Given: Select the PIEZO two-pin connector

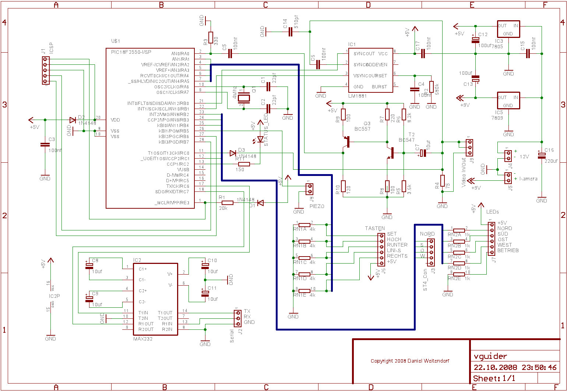Looking at the screenshot, I should pos(310,189).
